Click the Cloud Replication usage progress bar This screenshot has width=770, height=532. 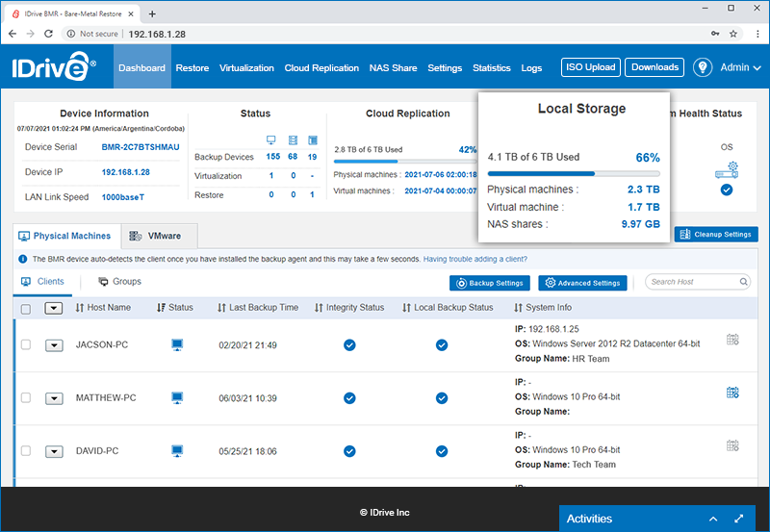point(405,162)
